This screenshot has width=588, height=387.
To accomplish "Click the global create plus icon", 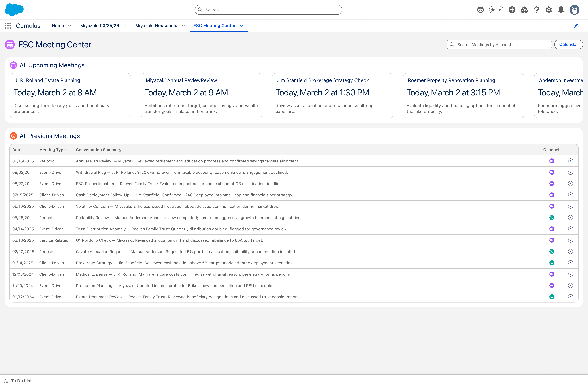I will point(512,10).
